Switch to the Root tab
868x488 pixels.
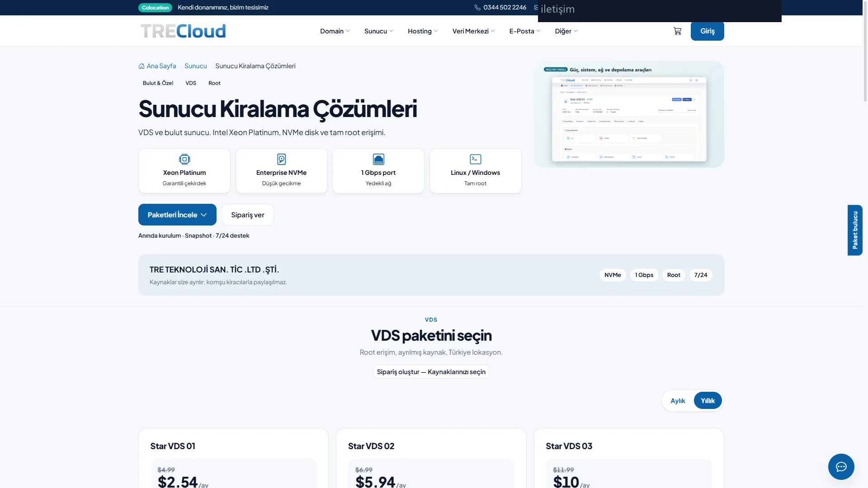click(x=214, y=83)
